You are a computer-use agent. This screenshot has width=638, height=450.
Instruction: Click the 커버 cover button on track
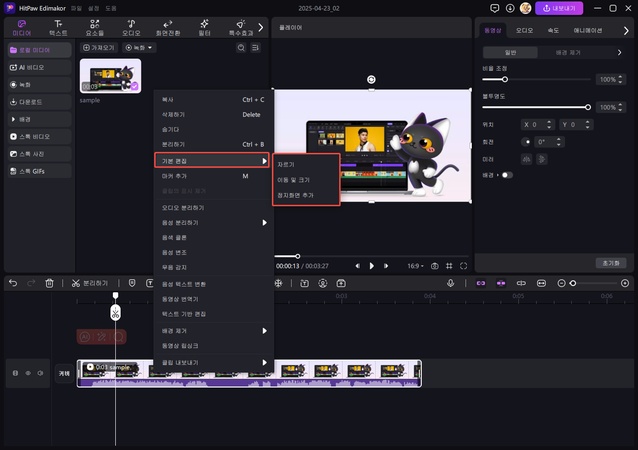pyautogui.click(x=64, y=374)
